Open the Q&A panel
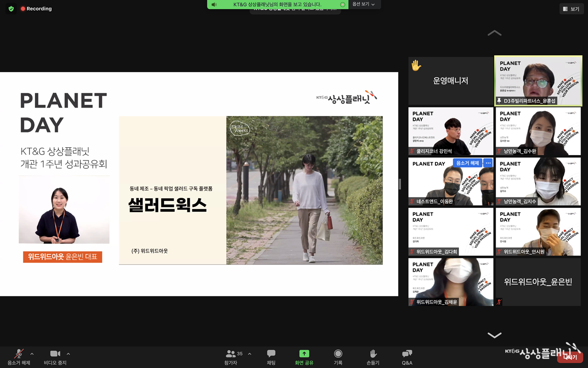Viewport: 588px width, 368px height. tap(407, 357)
